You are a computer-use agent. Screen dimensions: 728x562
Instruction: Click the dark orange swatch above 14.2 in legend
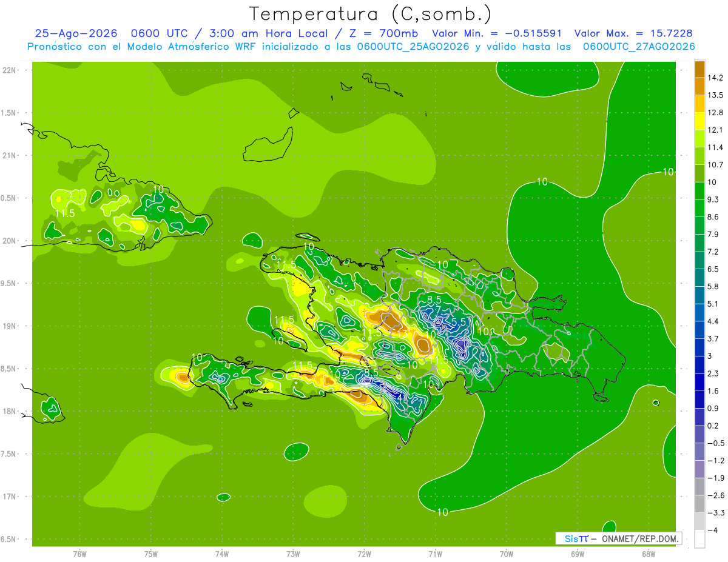699,69
